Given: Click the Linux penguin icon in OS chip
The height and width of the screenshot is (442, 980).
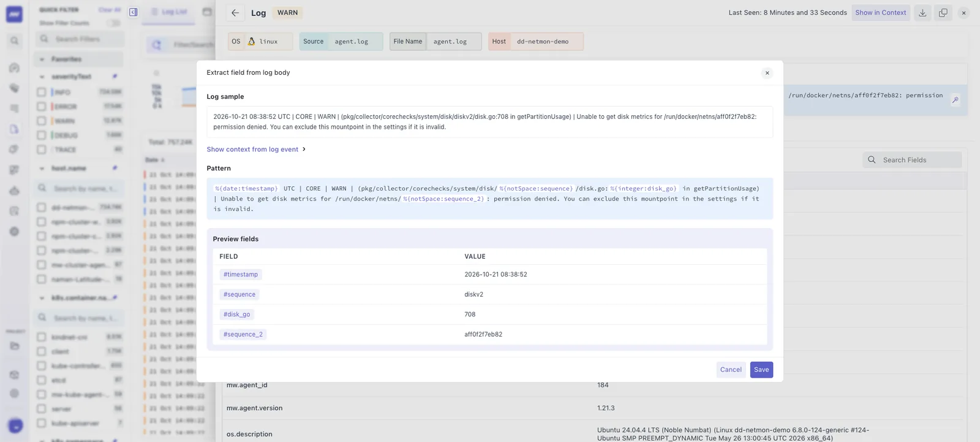Looking at the screenshot, I should [x=251, y=42].
